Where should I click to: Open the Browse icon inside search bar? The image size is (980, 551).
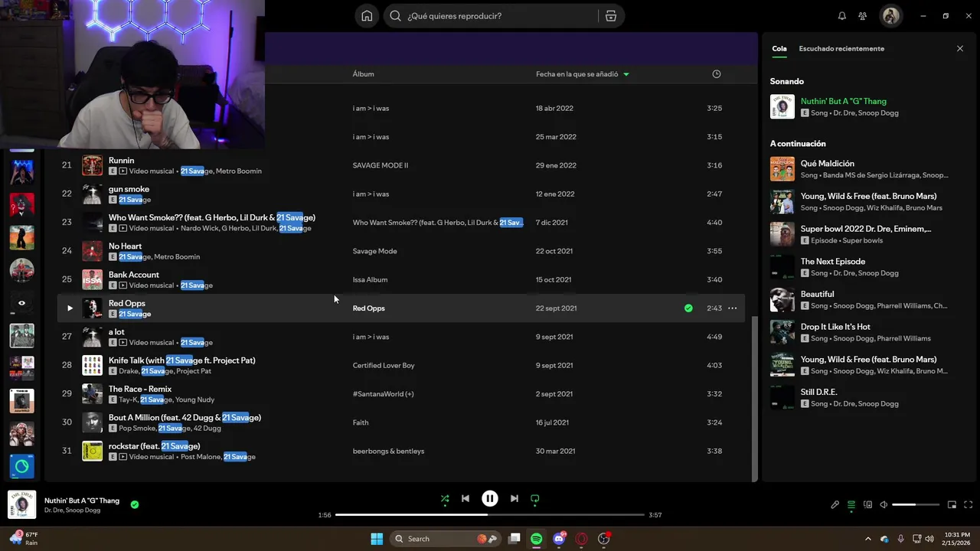coord(610,16)
